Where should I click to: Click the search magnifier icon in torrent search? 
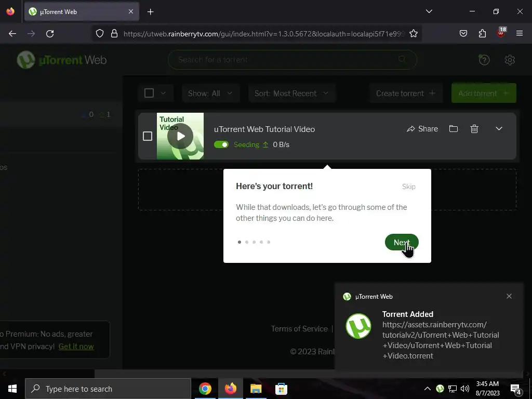pos(402,60)
